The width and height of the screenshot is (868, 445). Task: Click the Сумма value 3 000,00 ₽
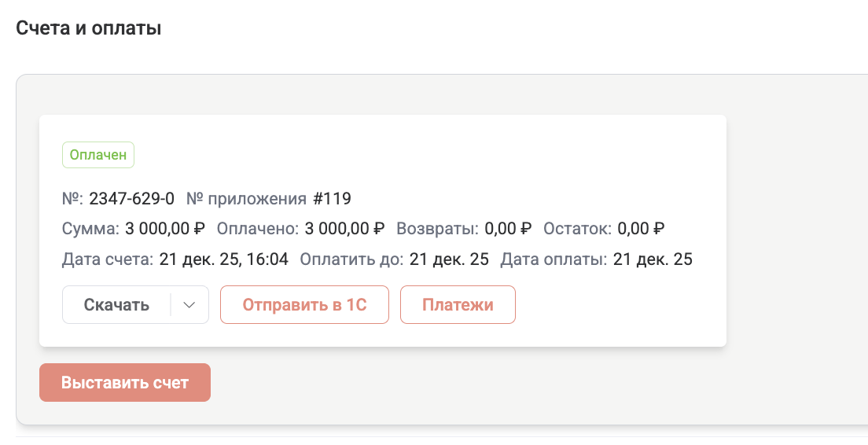tap(165, 229)
